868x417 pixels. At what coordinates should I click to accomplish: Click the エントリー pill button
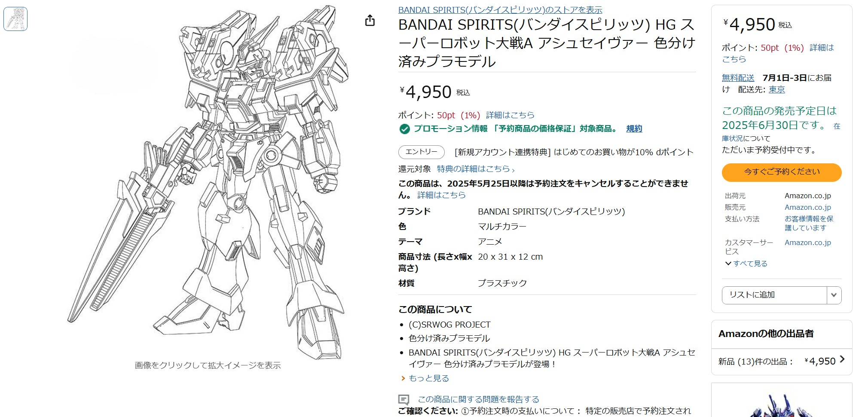coord(421,152)
